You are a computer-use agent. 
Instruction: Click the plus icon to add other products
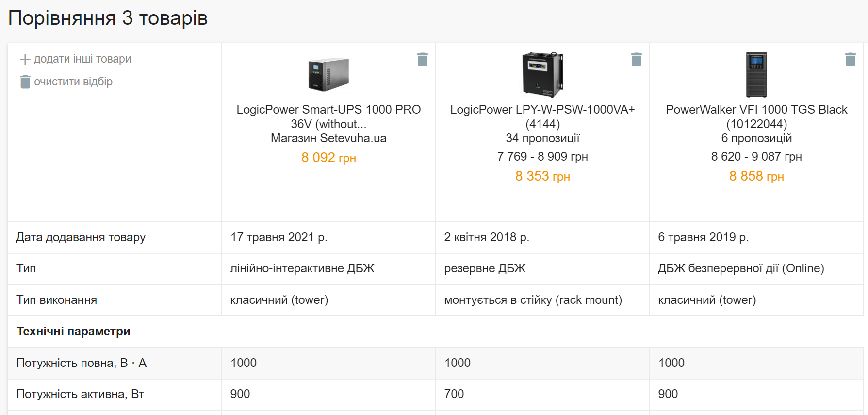point(25,59)
